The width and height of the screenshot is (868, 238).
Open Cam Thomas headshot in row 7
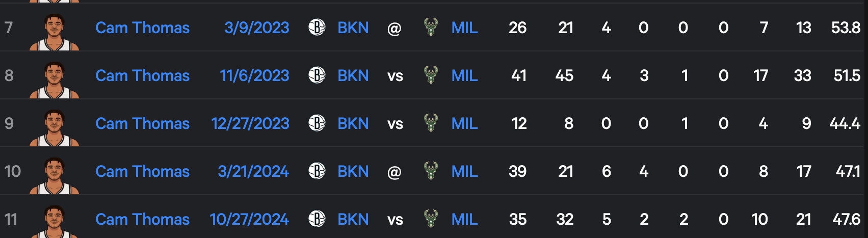[55, 33]
